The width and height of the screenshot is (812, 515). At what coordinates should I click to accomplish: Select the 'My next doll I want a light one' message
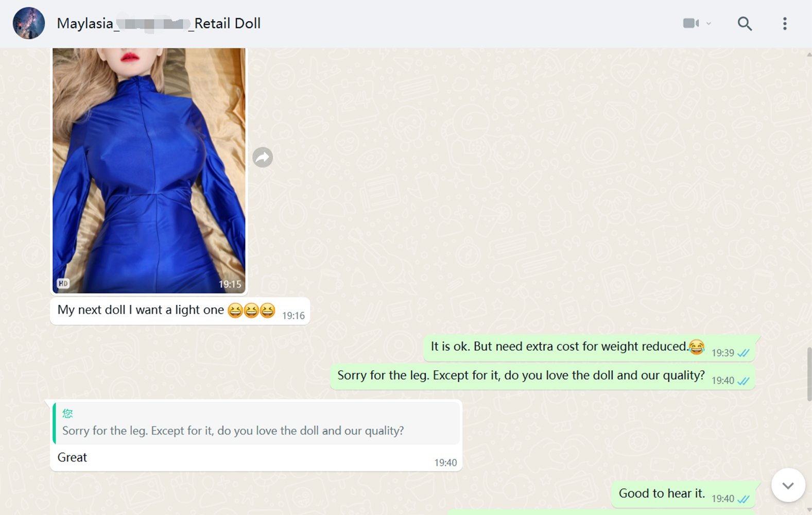tap(180, 311)
